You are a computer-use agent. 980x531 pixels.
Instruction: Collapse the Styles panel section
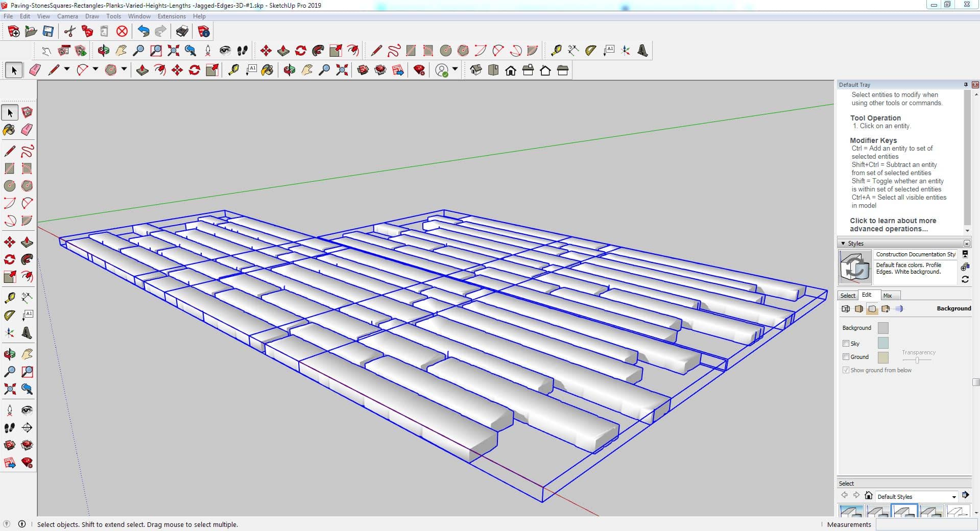(x=843, y=244)
